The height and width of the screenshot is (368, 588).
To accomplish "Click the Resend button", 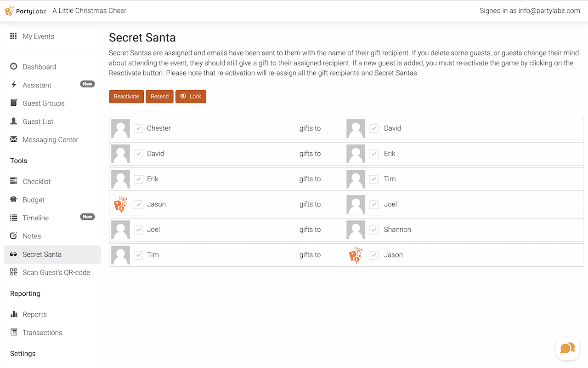I will click(159, 97).
